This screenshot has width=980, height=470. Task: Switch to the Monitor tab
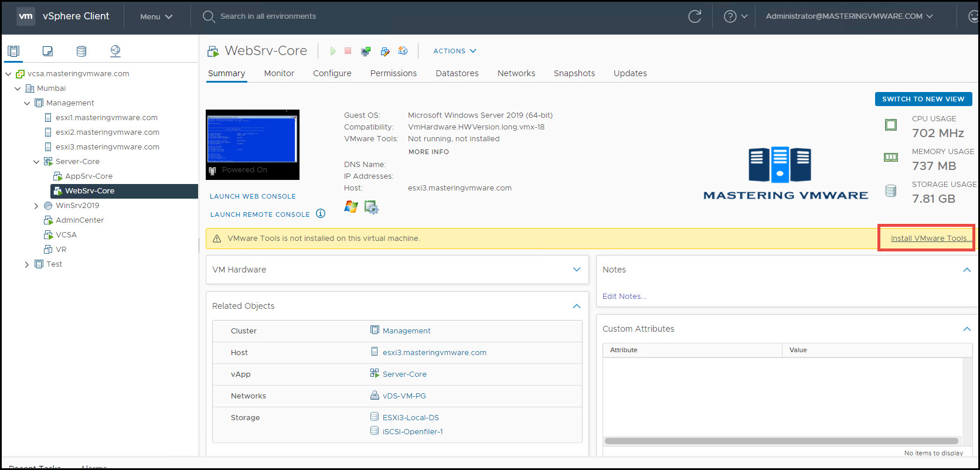pyautogui.click(x=279, y=73)
